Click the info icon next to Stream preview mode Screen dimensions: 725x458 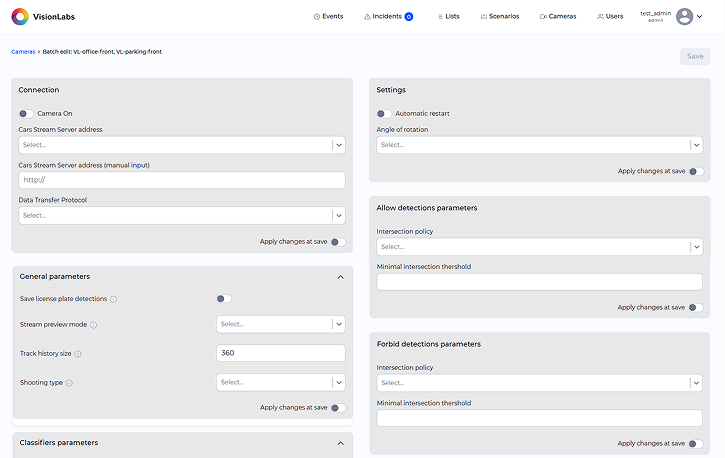(93, 325)
